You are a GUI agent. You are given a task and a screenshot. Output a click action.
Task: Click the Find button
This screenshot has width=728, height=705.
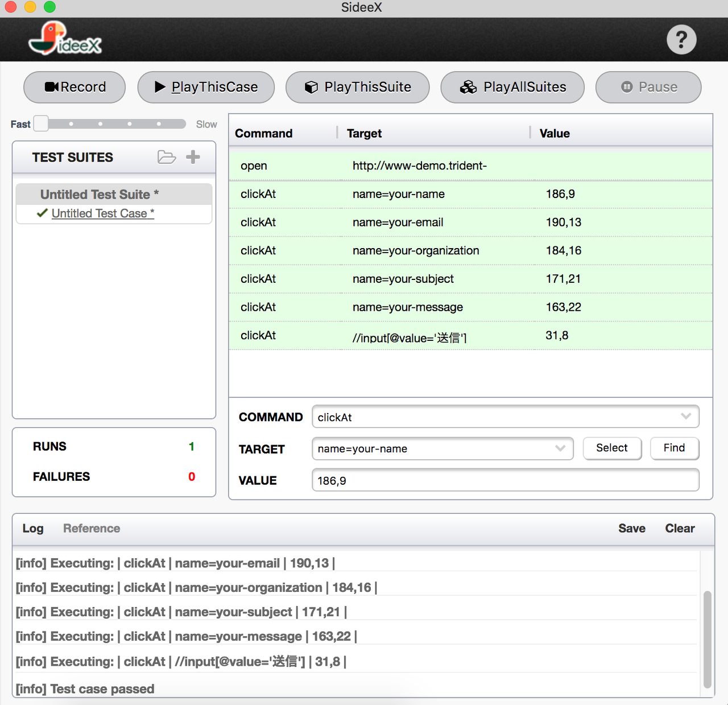click(x=673, y=448)
